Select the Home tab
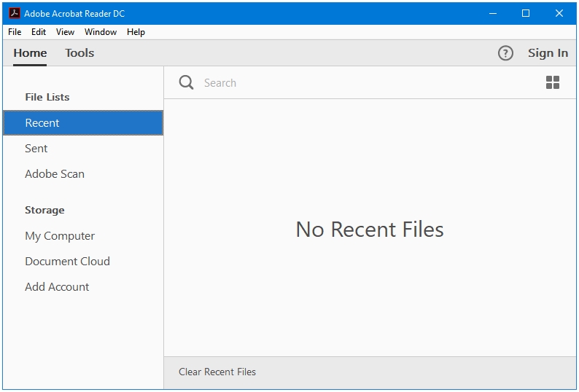The height and width of the screenshot is (392, 579). (30, 53)
